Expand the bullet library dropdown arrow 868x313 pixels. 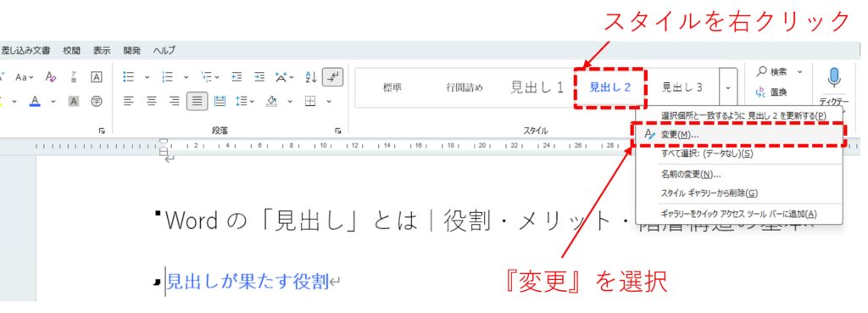147,77
